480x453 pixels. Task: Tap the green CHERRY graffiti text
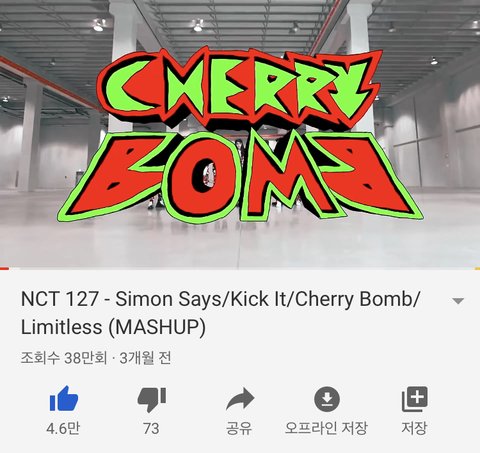coord(239,88)
